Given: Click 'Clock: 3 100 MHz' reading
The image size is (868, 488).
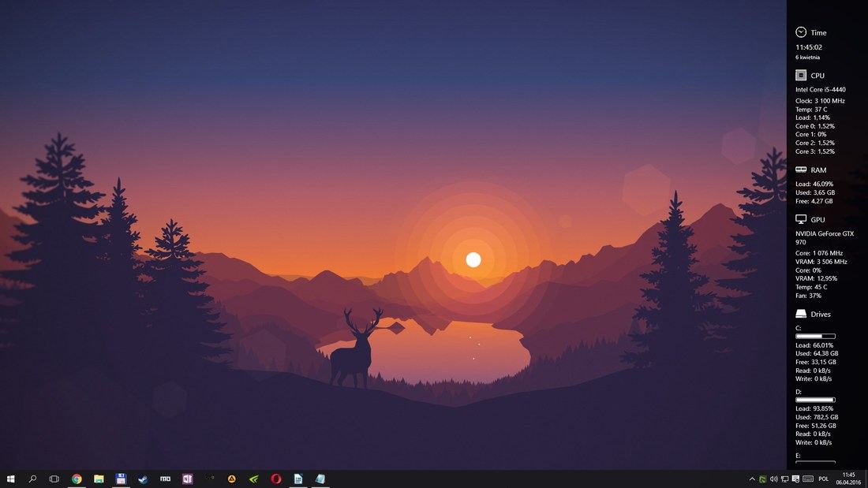Looking at the screenshot, I should pyautogui.click(x=820, y=101).
